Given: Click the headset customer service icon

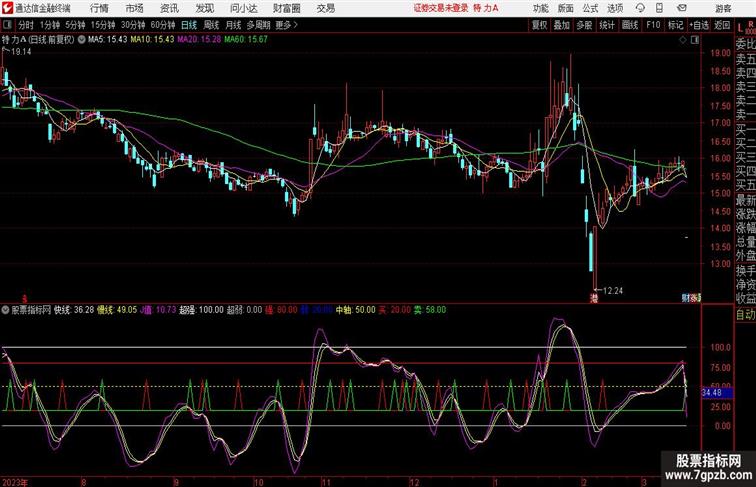Looking at the screenshot, I should [640, 8].
